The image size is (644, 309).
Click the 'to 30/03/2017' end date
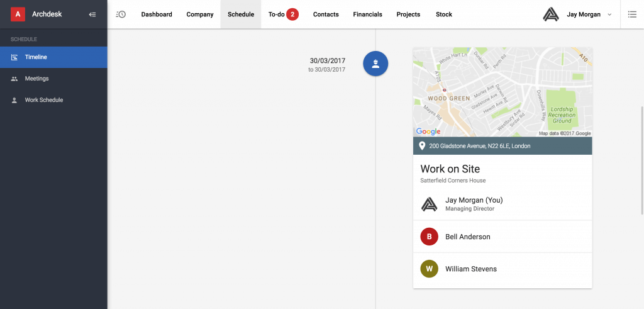[327, 70]
